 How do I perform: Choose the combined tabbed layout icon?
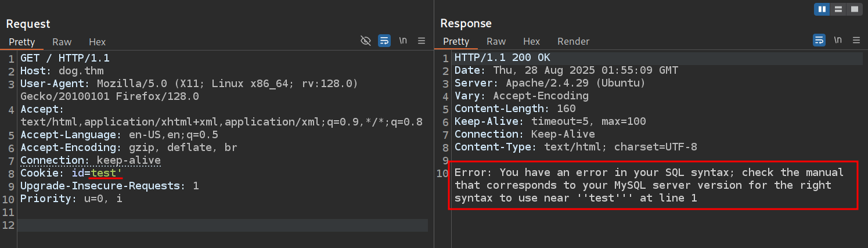pos(854,9)
